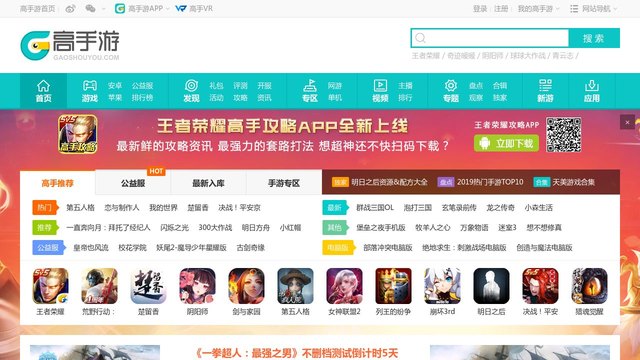This screenshot has height=360, width=640.
Task: Open the WeChat icon in top bar
Action: point(90,9)
